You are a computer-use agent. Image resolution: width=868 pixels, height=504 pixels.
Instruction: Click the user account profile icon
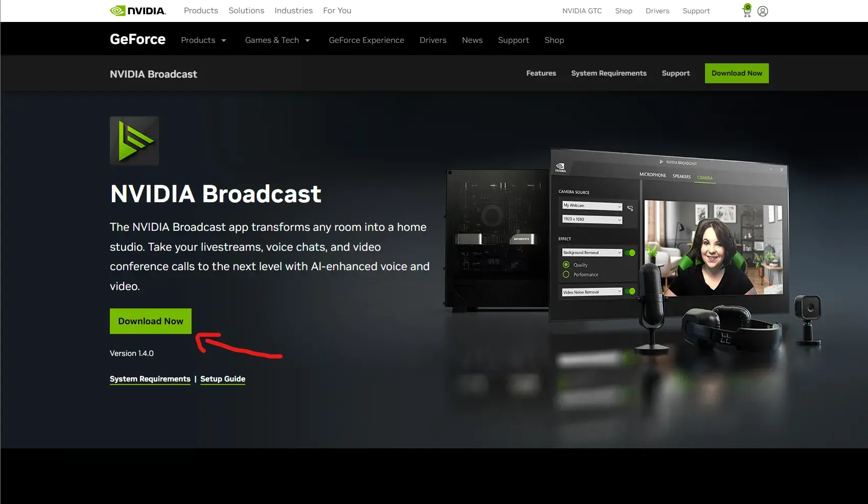763,11
